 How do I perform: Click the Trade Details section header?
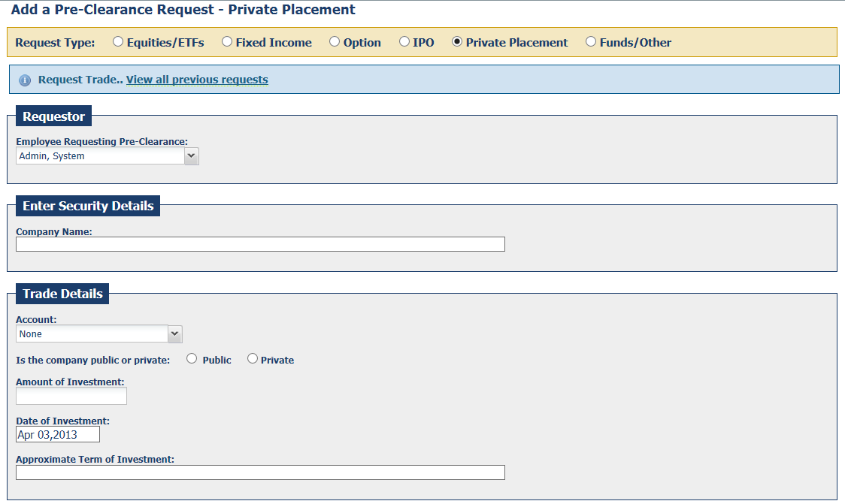click(x=62, y=294)
